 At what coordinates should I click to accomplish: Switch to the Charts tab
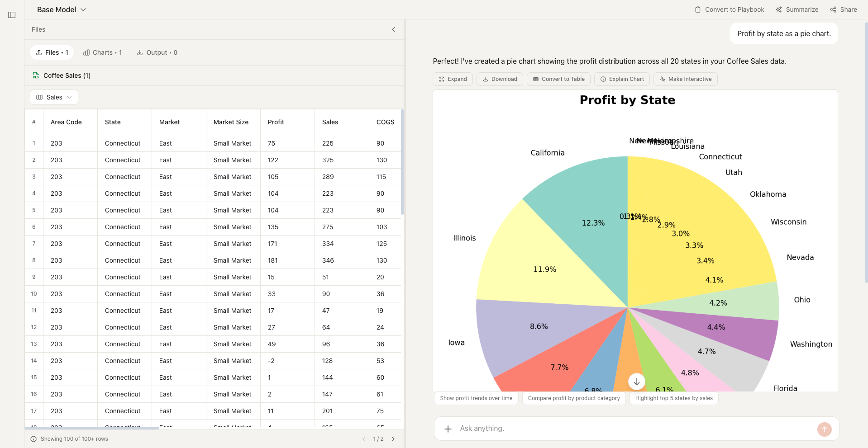(103, 52)
